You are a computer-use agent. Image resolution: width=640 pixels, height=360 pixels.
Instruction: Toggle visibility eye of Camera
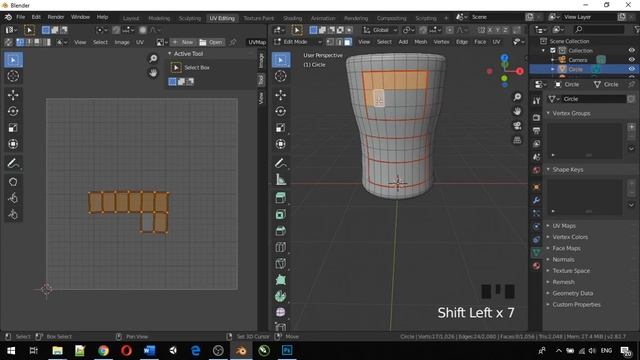click(631, 60)
